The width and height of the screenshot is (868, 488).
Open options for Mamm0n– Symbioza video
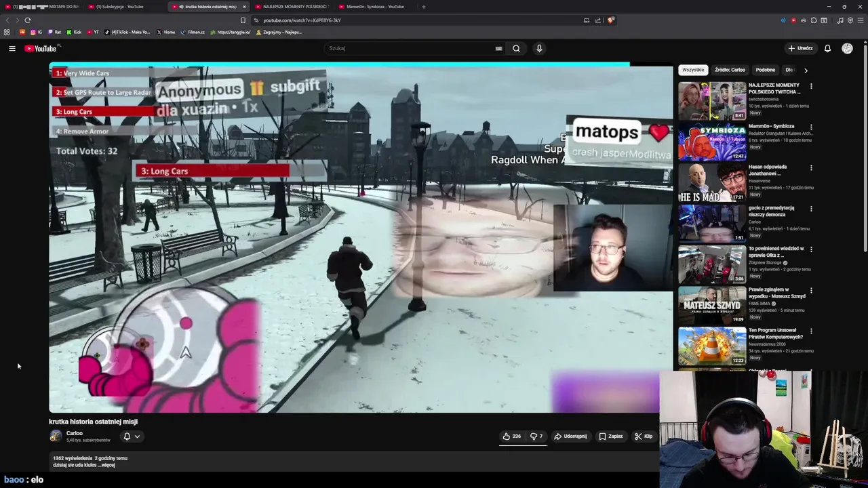(x=811, y=127)
